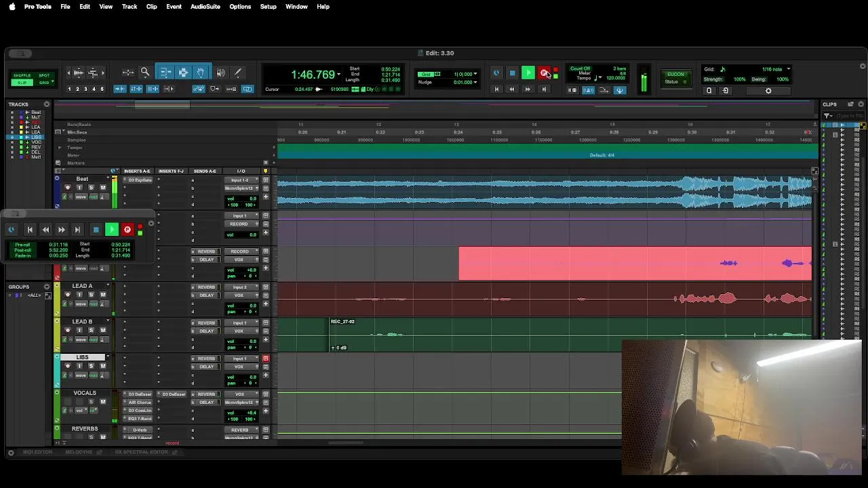Open the Apple menu

coord(12,7)
